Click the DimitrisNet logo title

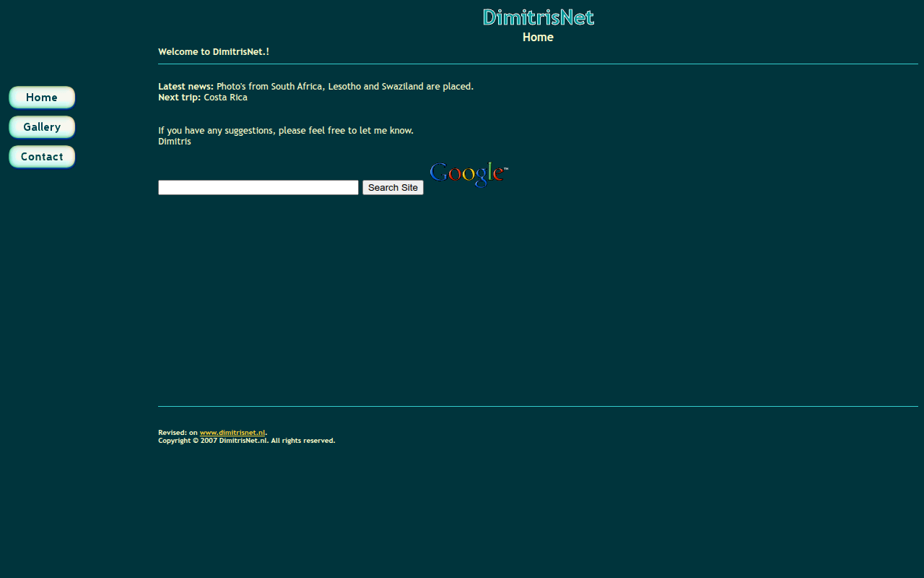click(x=539, y=17)
